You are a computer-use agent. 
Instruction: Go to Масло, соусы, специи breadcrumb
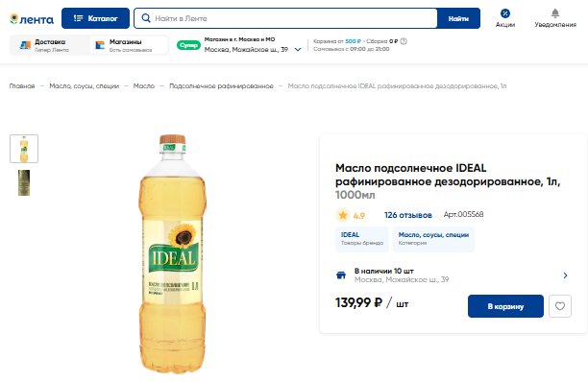pos(84,86)
